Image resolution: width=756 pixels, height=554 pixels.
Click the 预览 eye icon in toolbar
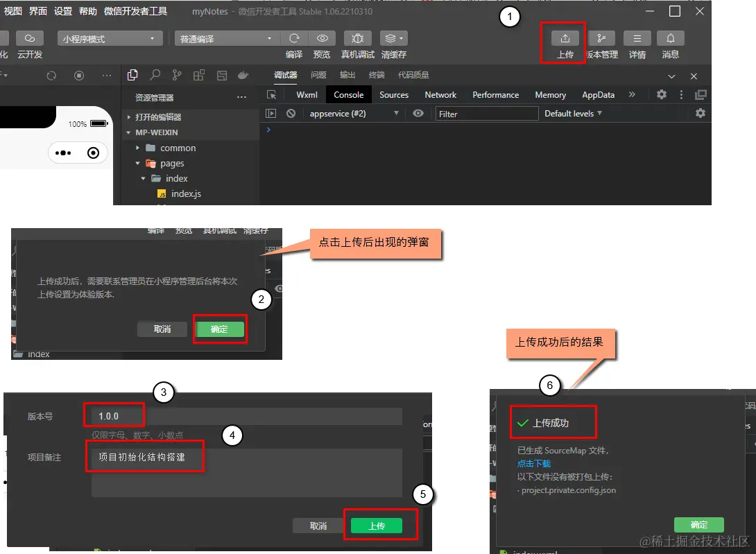click(x=322, y=38)
